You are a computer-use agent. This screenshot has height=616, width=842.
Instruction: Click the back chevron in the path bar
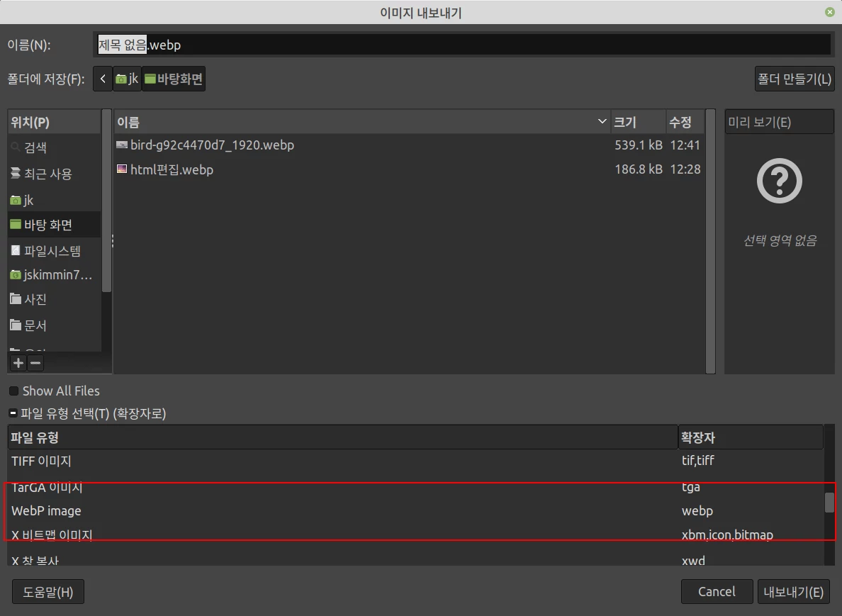click(102, 79)
